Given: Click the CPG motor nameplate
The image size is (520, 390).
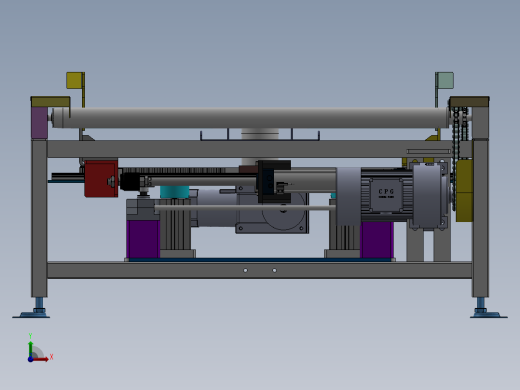Looking at the screenshot, I should (x=386, y=195).
